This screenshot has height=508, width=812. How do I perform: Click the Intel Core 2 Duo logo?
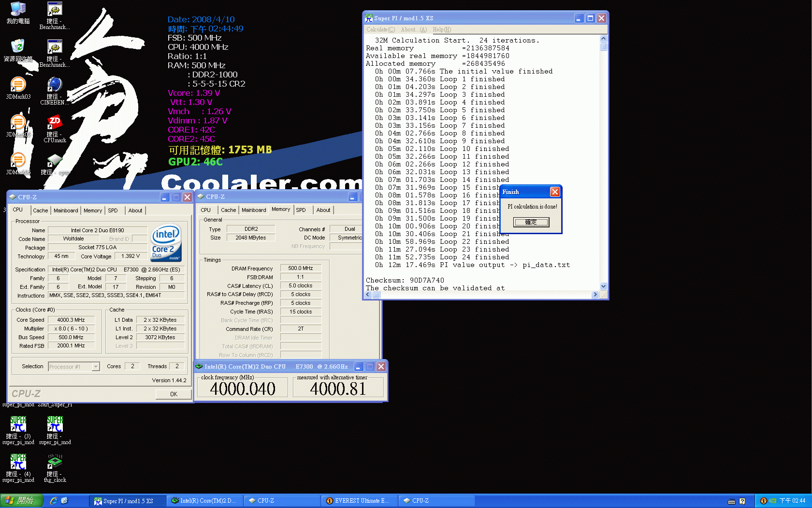point(166,243)
